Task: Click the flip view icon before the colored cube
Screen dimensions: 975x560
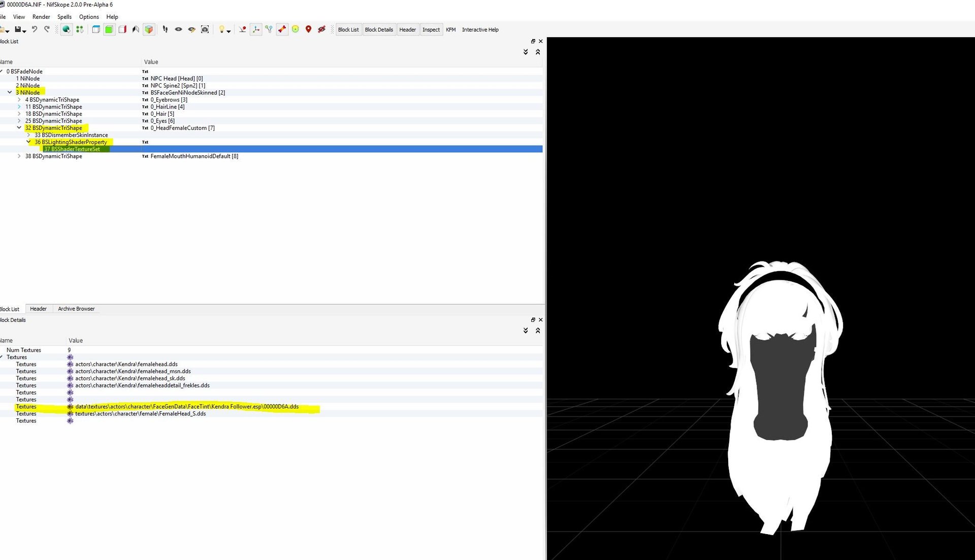Action: pos(136,29)
